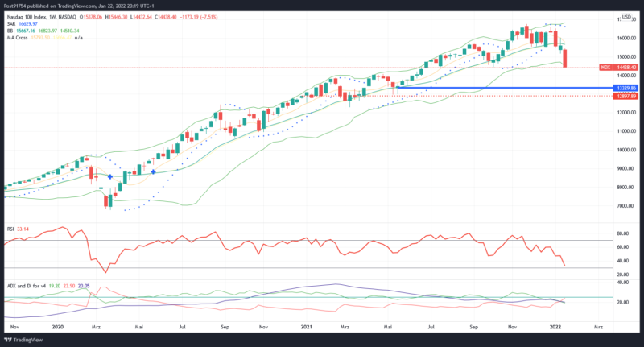This screenshot has height=347, width=644.
Task: Click the blue cross marker near Mrz 2020
Action: click(110, 176)
